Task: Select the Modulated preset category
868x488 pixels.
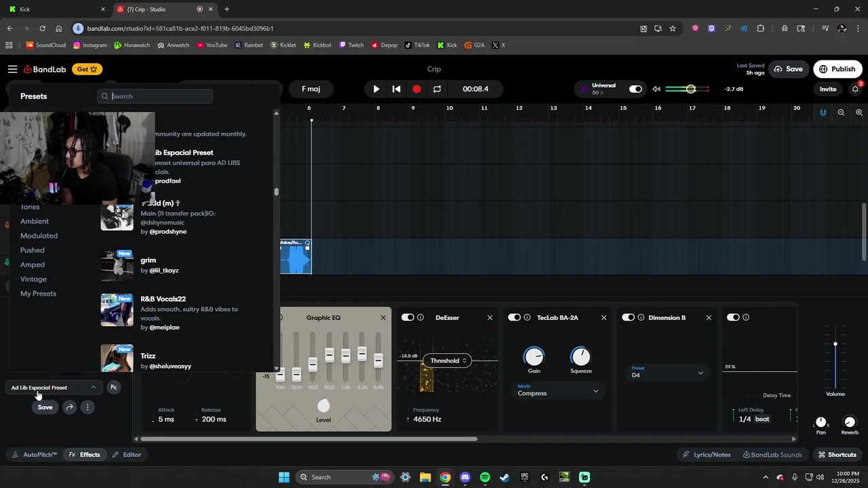Action: coord(39,236)
